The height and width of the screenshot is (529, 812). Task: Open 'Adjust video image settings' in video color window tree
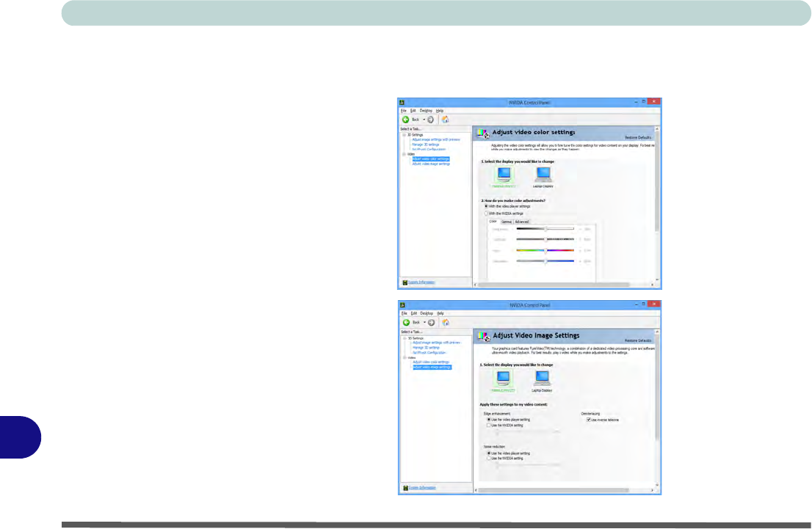point(431,164)
